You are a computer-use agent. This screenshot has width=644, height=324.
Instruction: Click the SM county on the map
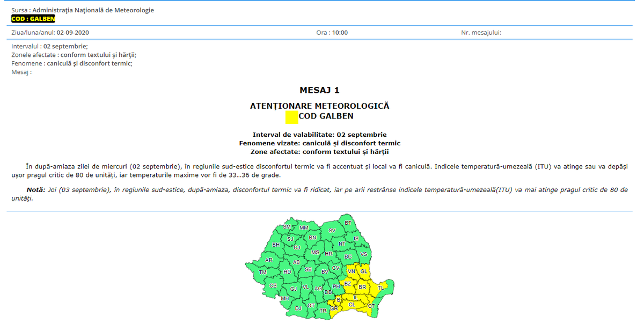287,227
